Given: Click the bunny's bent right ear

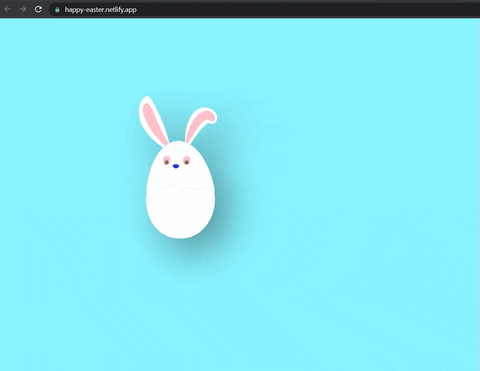Looking at the screenshot, I should pos(201,125).
